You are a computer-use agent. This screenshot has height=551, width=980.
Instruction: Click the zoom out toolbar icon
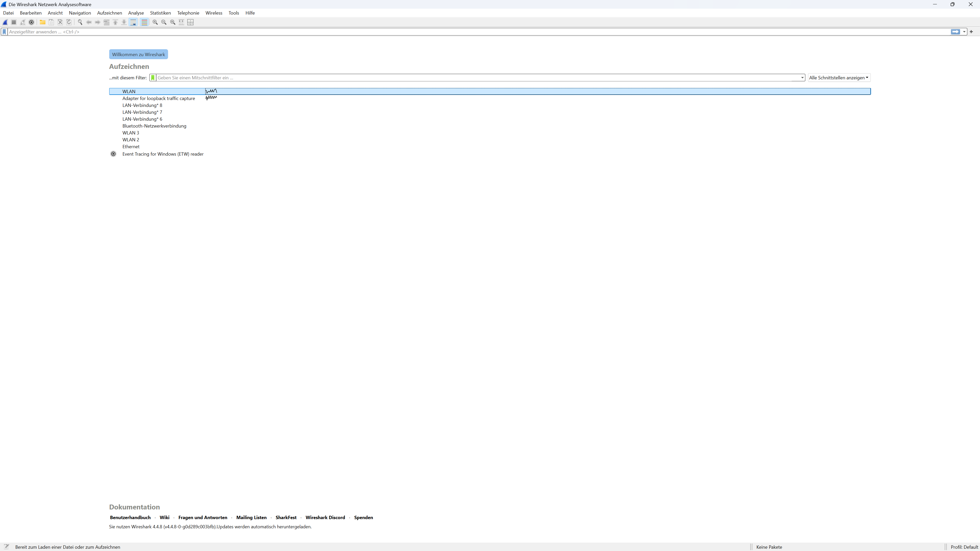(164, 22)
